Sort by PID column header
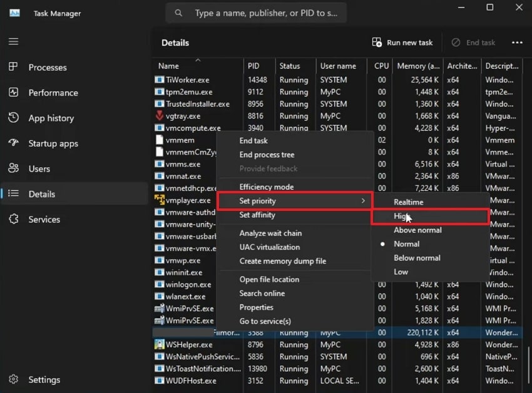The width and height of the screenshot is (532, 393). click(x=259, y=66)
